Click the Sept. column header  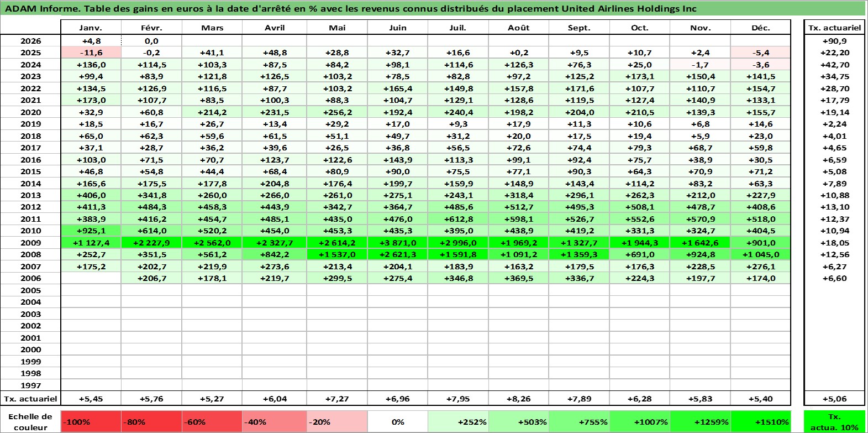pyautogui.click(x=578, y=28)
